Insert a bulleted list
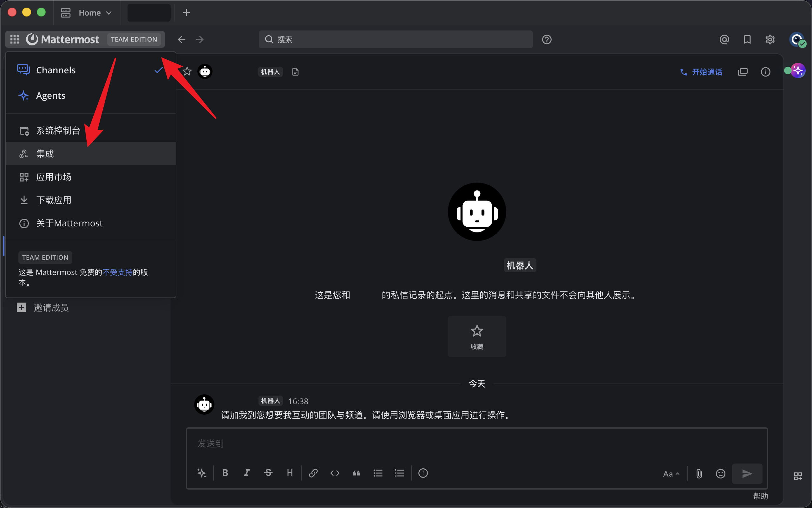Viewport: 812px width, 508px height. 378,473
